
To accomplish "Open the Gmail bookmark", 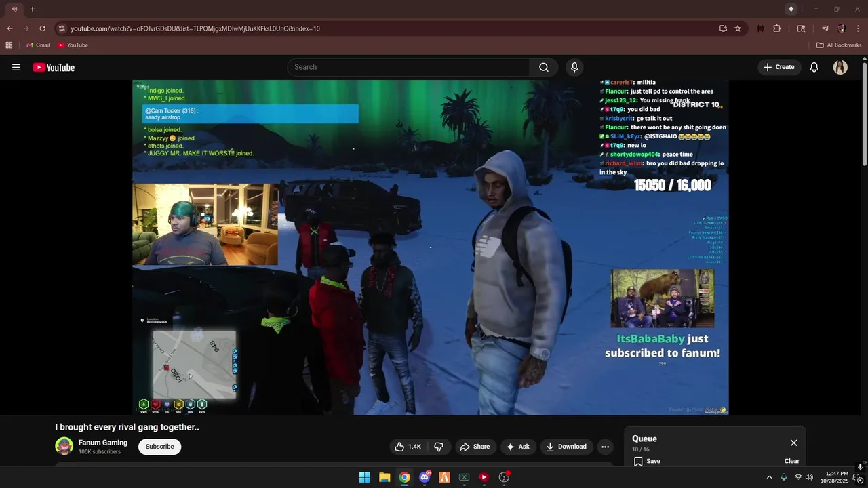I will coord(38,45).
